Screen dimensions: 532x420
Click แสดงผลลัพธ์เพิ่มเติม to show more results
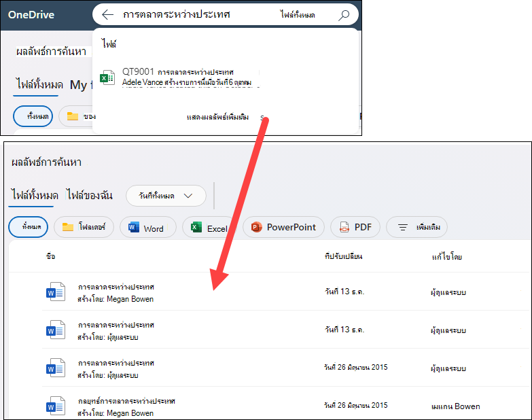218,117
